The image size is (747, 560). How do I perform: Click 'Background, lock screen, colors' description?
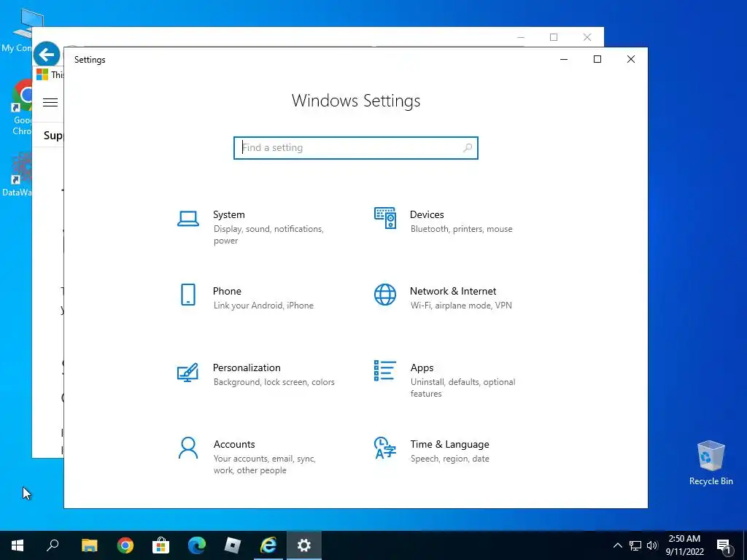coord(274,382)
